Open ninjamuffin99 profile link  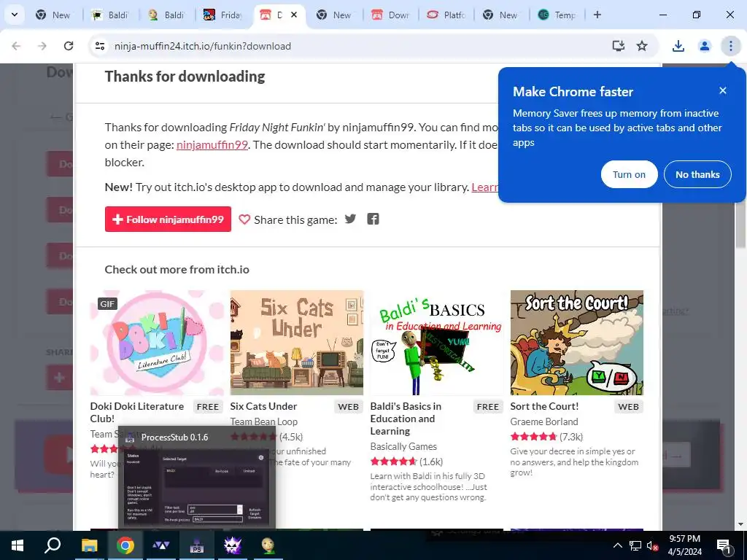(212, 145)
